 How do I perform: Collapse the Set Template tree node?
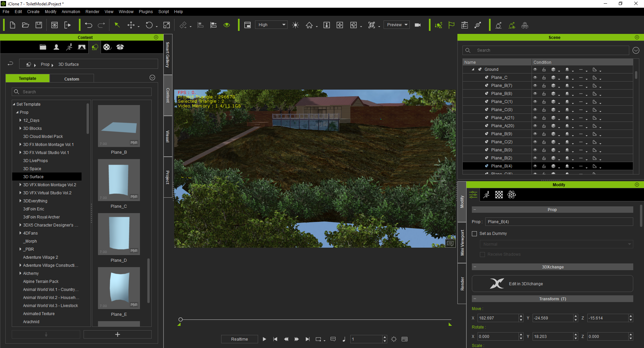pyautogui.click(x=14, y=104)
